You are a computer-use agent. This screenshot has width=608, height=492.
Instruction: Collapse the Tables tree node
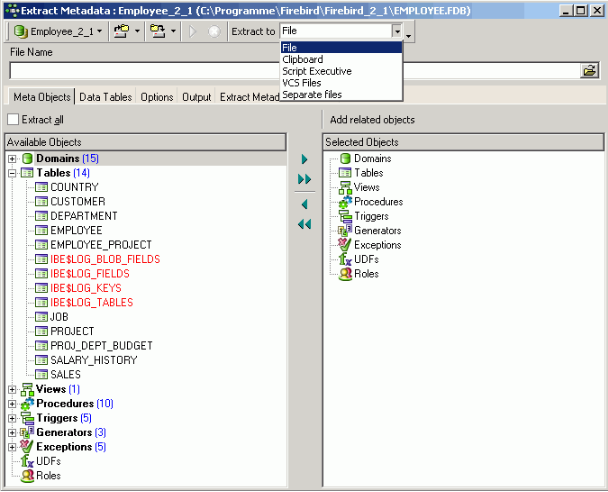coord(12,173)
